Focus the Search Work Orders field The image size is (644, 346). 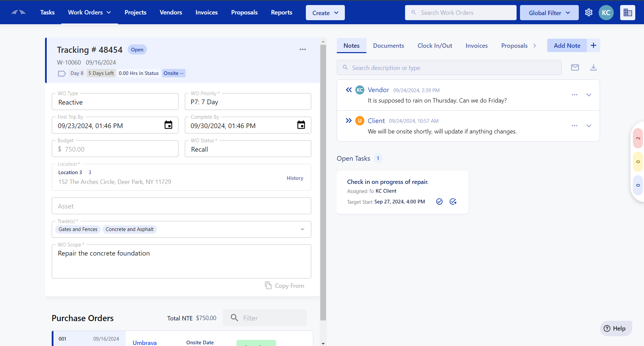point(460,13)
